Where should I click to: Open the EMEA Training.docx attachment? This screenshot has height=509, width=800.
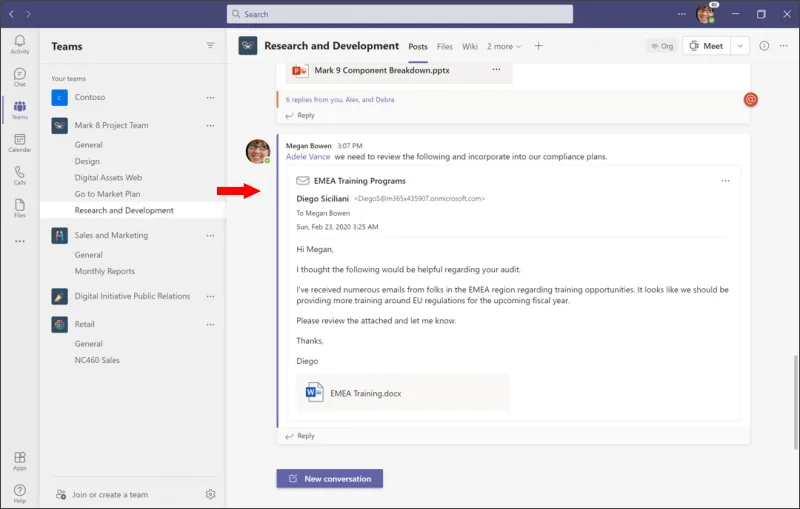click(x=403, y=393)
